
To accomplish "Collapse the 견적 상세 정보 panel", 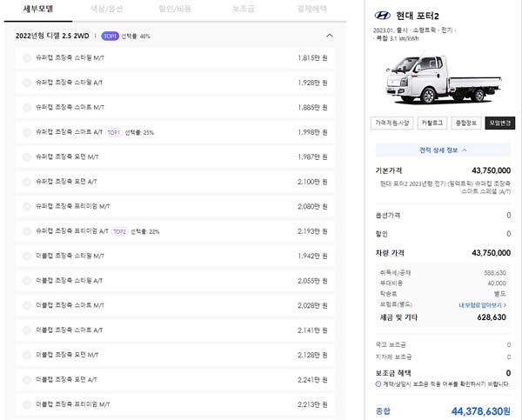I will point(443,150).
